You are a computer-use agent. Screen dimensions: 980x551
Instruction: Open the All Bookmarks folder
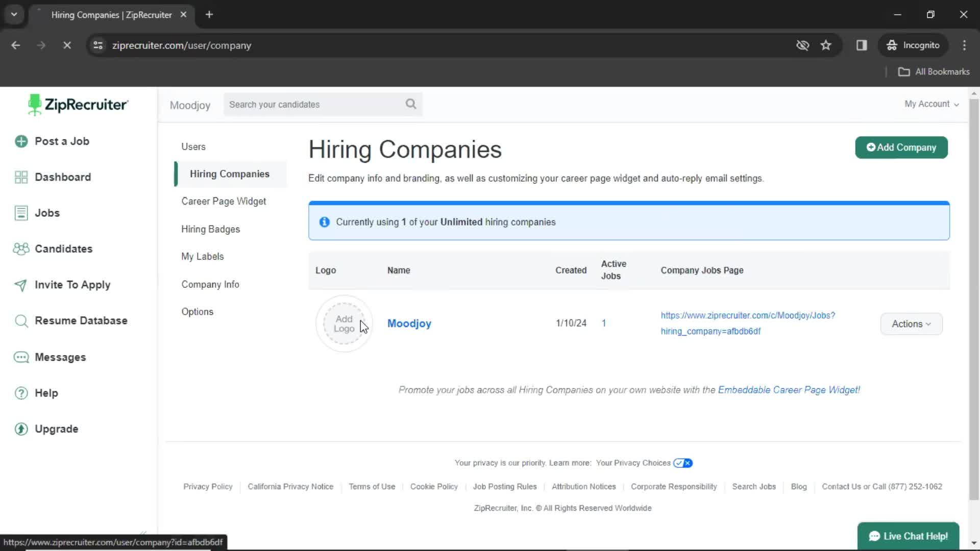(934, 72)
